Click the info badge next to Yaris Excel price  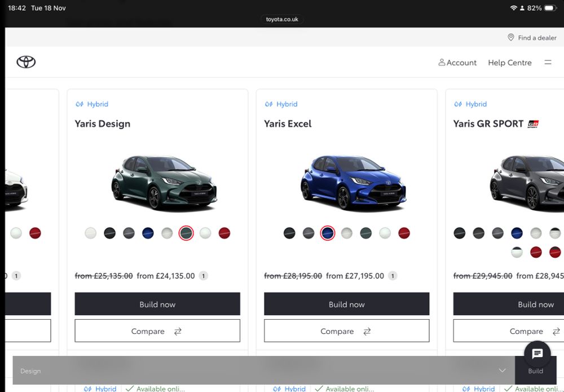(391, 276)
